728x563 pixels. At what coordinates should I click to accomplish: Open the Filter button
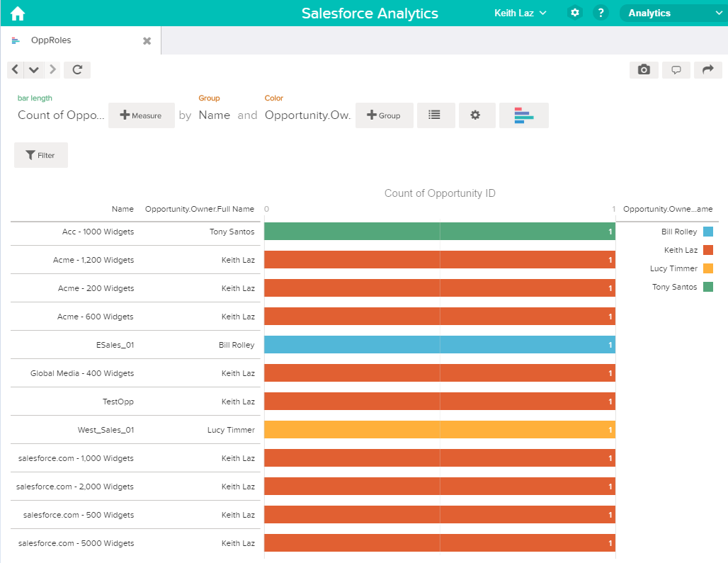coord(41,155)
